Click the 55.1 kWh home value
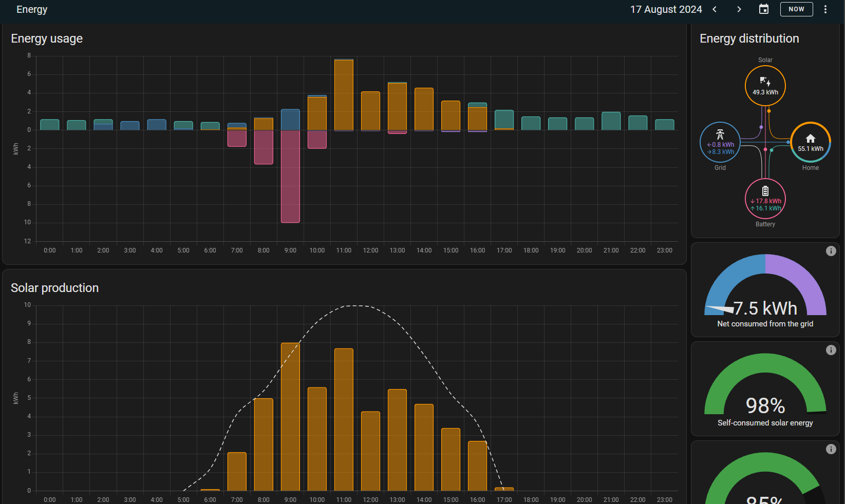The image size is (845, 504). point(811,149)
